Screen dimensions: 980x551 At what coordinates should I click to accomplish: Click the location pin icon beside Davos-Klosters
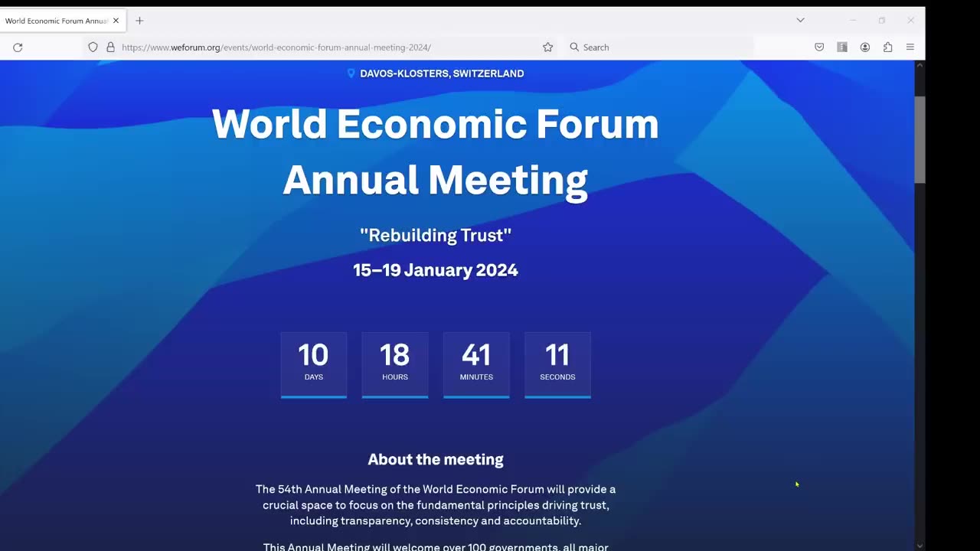coord(351,73)
